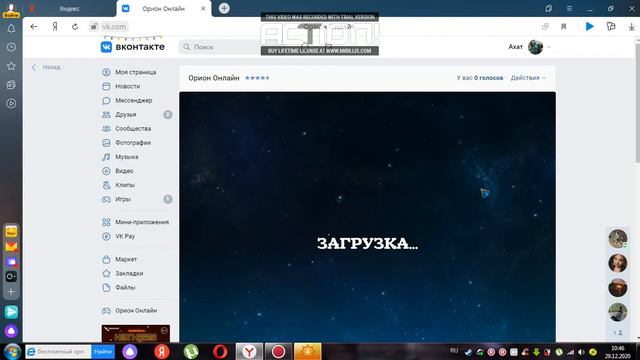Viewport: 640px width, 360px height.
Task: Click the Клипы icon
Action: pos(106,185)
